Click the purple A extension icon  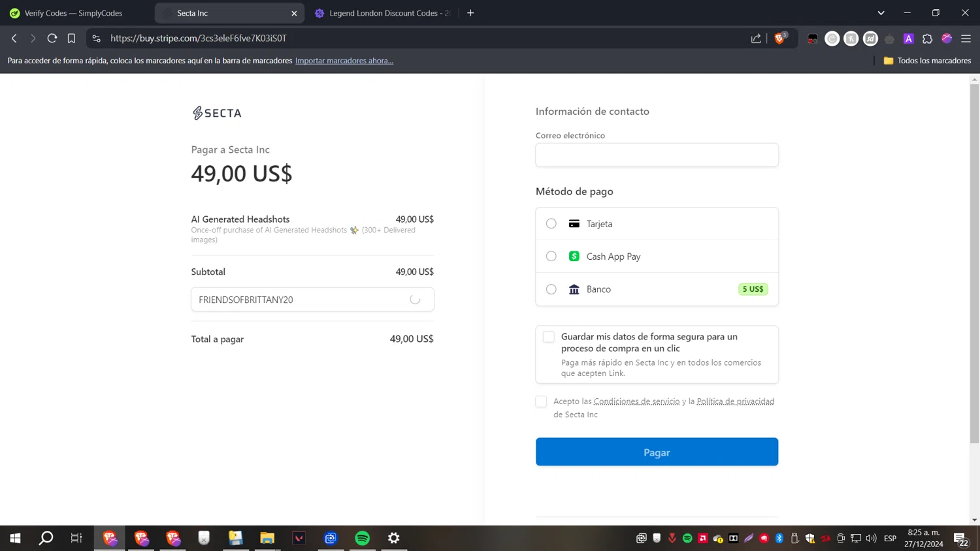click(x=908, y=39)
